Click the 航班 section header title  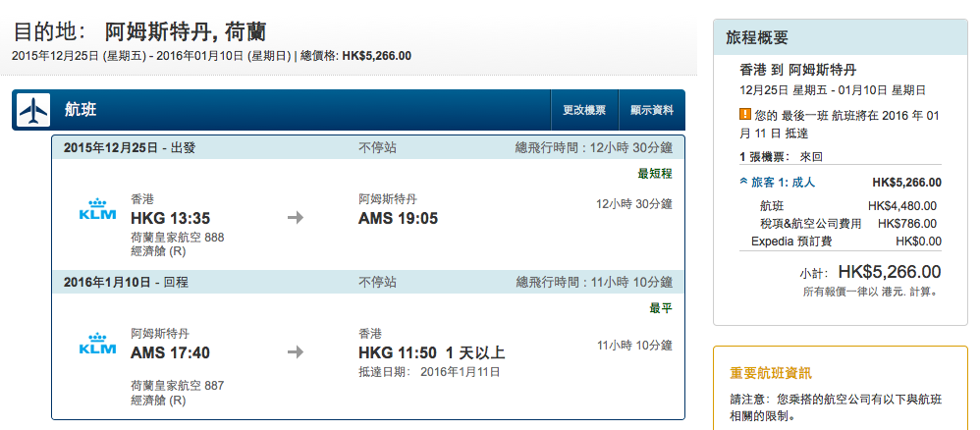81,110
